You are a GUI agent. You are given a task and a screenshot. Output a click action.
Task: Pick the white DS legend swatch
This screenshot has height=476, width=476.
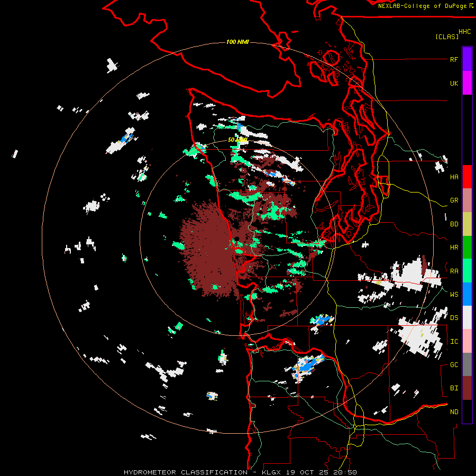(467, 317)
